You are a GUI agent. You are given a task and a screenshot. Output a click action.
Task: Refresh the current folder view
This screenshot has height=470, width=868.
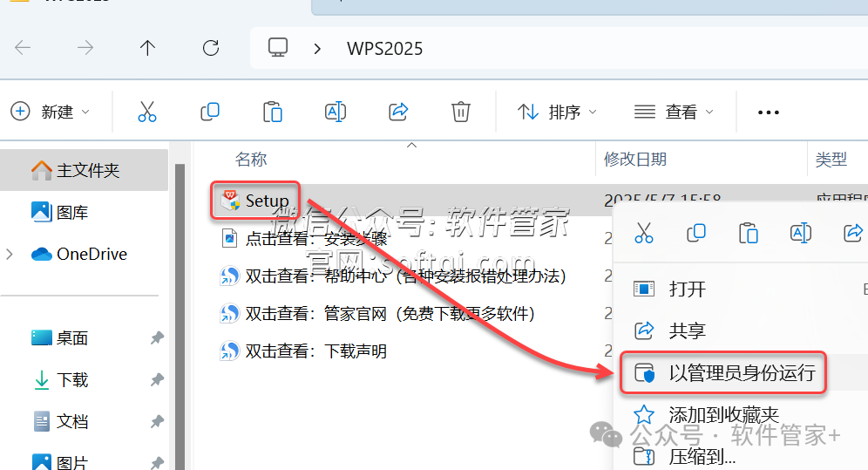point(211,48)
